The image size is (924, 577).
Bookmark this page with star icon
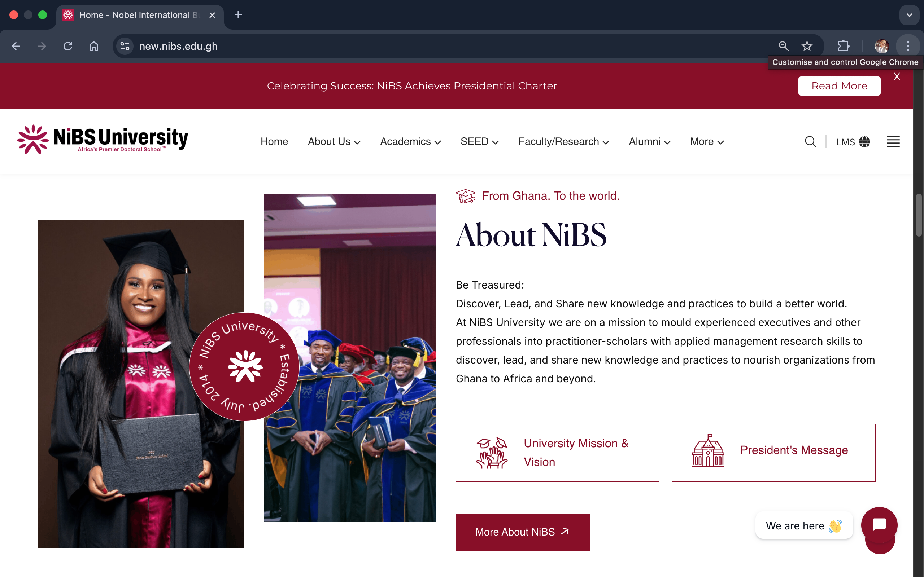coord(807,46)
